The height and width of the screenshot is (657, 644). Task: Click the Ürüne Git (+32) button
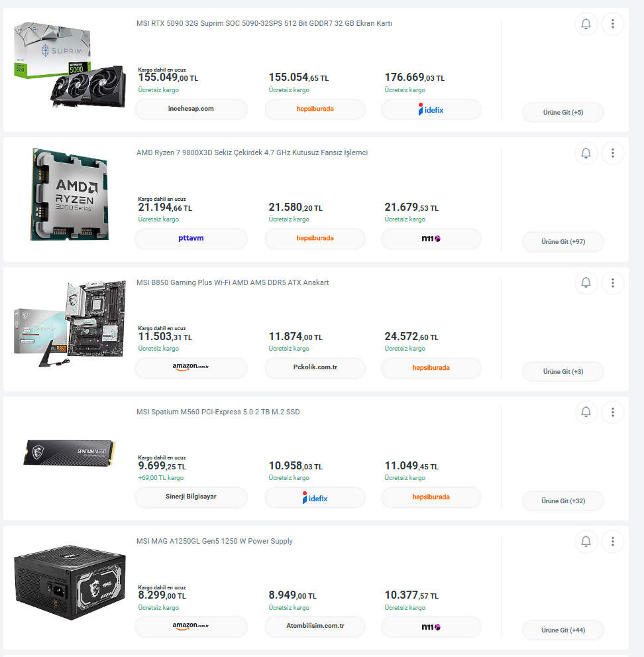coord(563,501)
